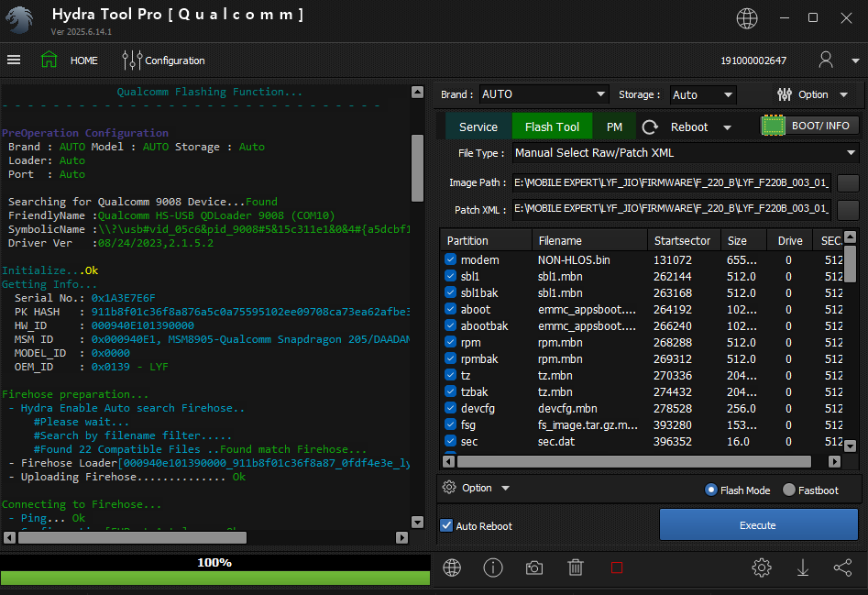Open settings gear in bottom toolbar
This screenshot has width=868, height=595.
pyautogui.click(x=762, y=567)
